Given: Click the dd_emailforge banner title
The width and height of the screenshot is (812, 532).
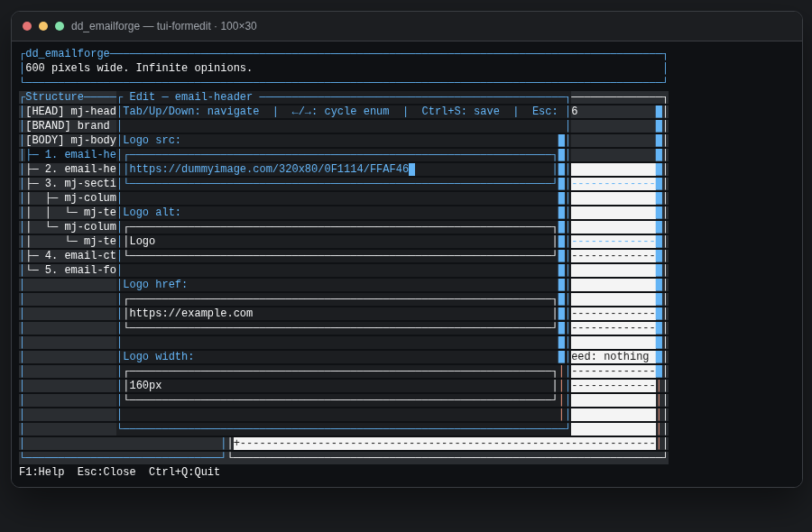Looking at the screenshot, I should click(68, 53).
